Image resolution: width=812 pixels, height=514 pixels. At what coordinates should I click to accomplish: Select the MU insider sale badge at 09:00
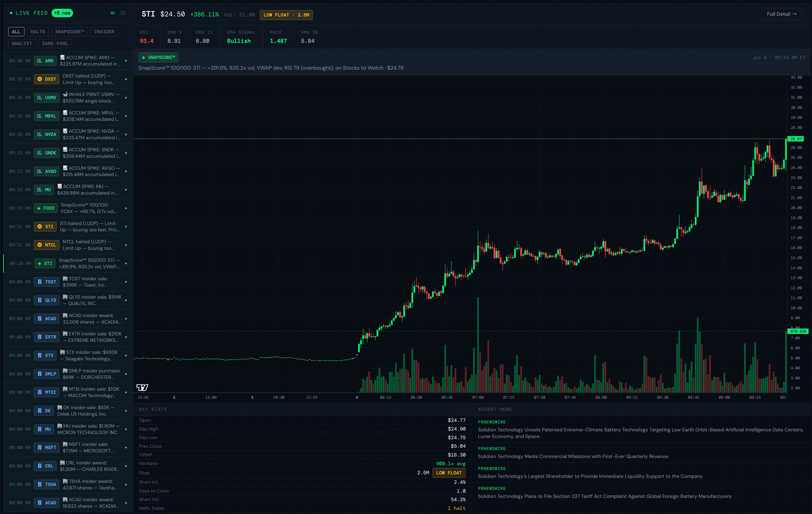coord(44,429)
